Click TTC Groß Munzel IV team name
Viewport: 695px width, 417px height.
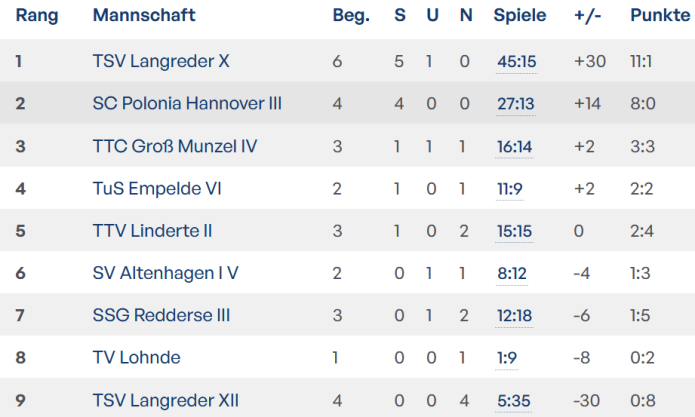[x=174, y=146]
